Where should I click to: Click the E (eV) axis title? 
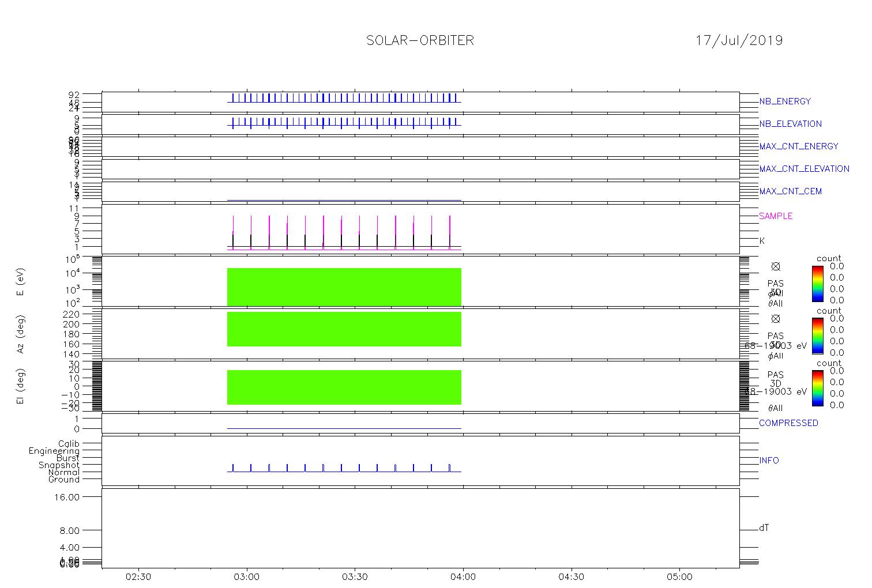(x=20, y=282)
